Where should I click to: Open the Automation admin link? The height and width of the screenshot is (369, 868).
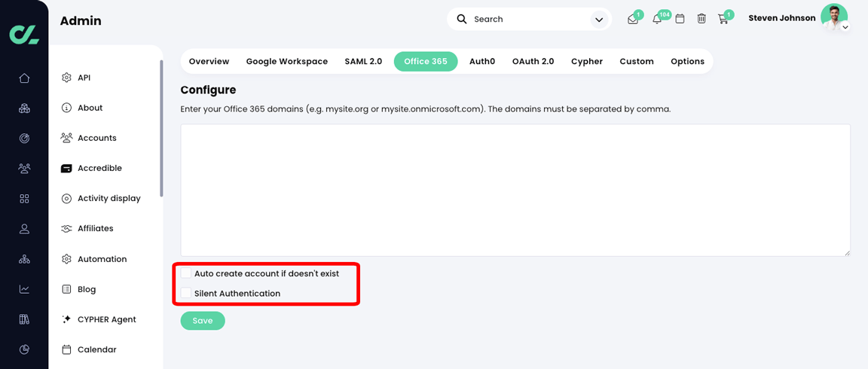click(102, 259)
